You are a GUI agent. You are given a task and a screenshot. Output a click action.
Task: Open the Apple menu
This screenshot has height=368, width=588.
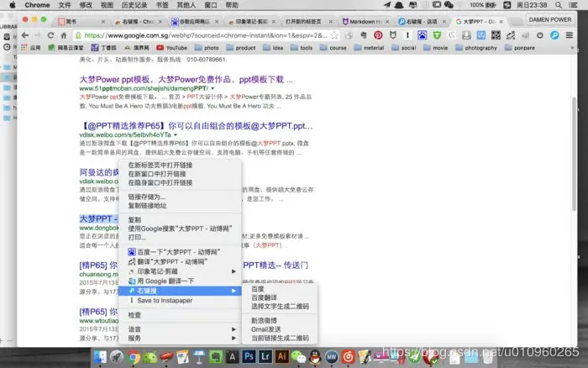pyautogui.click(x=13, y=5)
